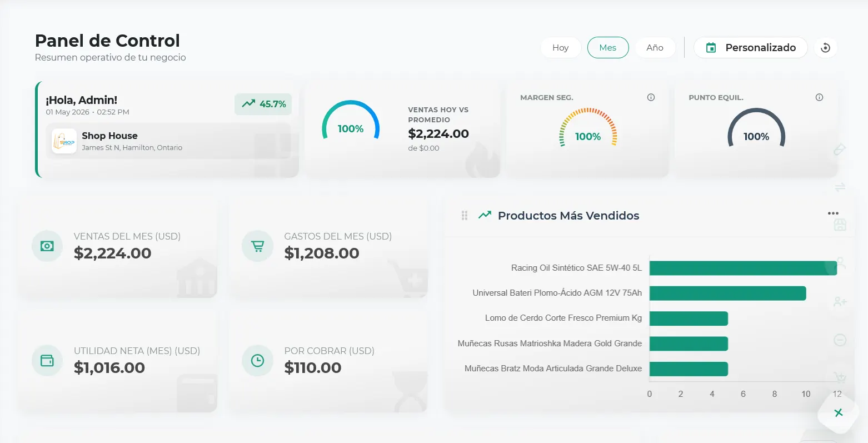Click the Por Cobrar clock icon
The height and width of the screenshot is (443, 868).
[x=258, y=360]
